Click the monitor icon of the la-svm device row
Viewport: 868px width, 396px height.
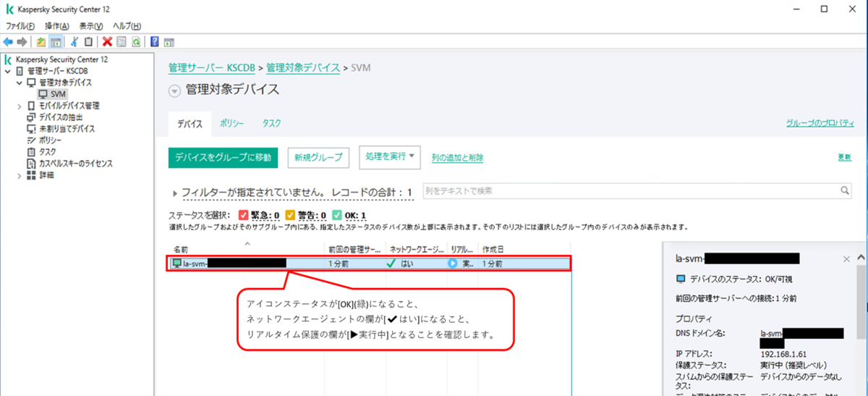click(x=176, y=264)
